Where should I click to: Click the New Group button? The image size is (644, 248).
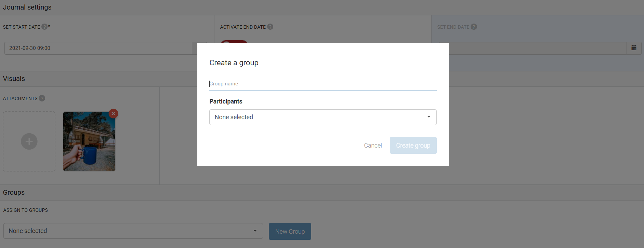coord(290,232)
